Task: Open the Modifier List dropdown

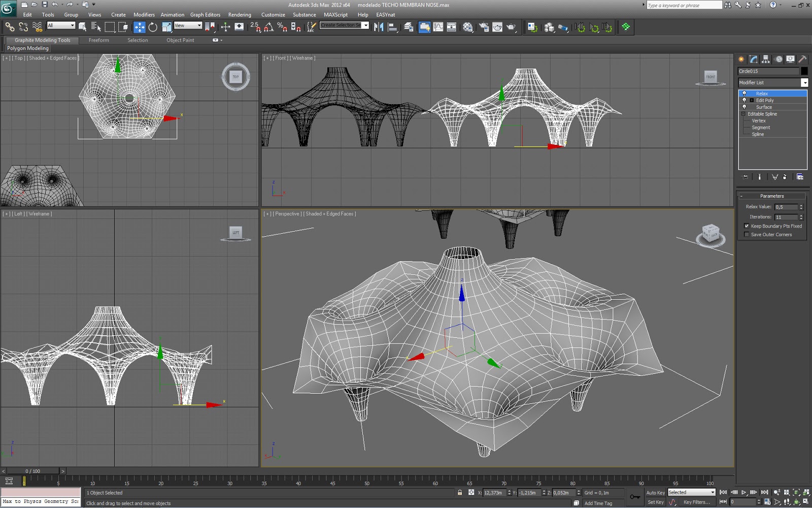Action: [x=805, y=82]
